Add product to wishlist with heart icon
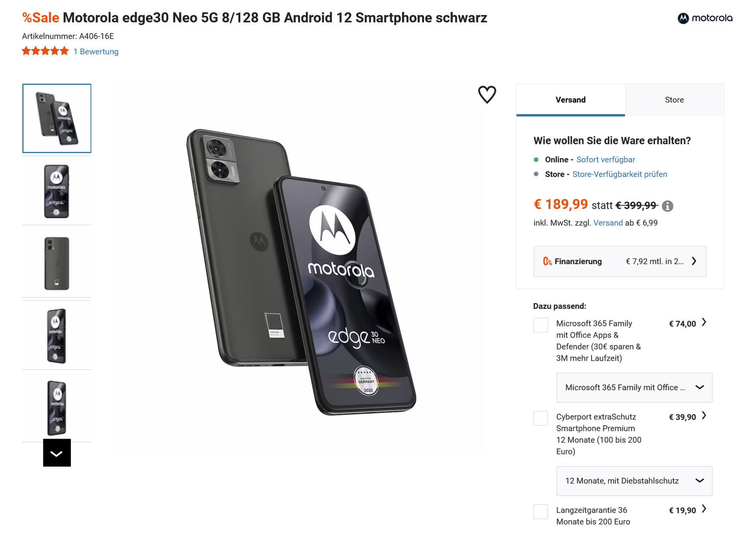The image size is (756, 536). click(487, 95)
